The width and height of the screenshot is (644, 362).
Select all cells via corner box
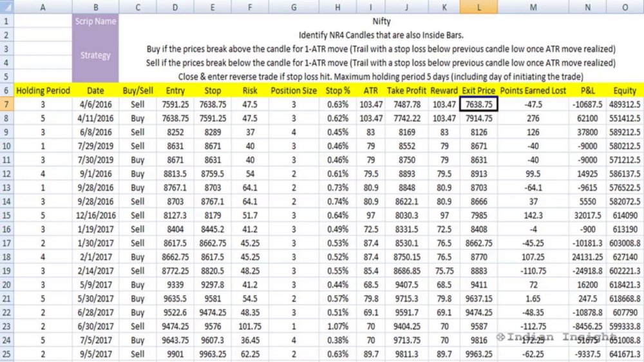(x=6, y=6)
